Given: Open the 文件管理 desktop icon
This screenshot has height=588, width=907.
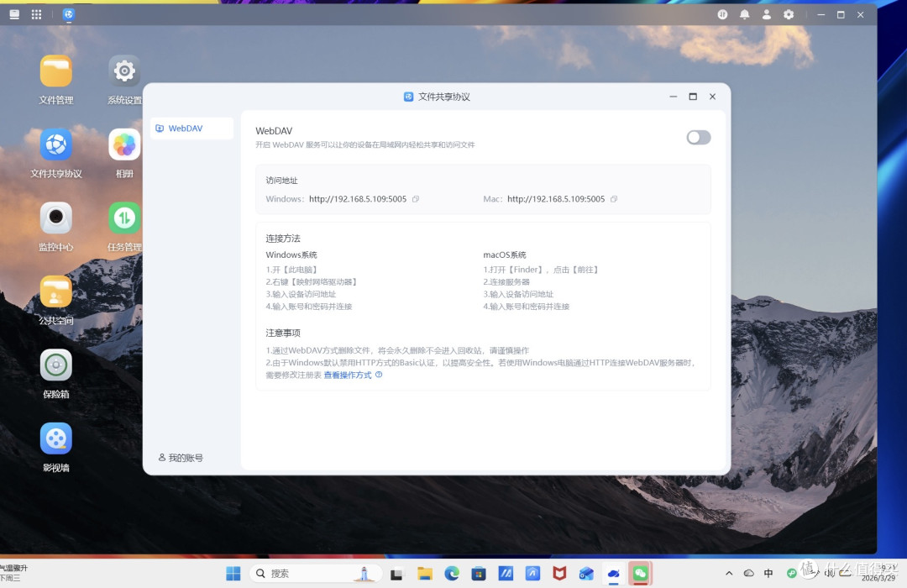Looking at the screenshot, I should coord(56,81).
